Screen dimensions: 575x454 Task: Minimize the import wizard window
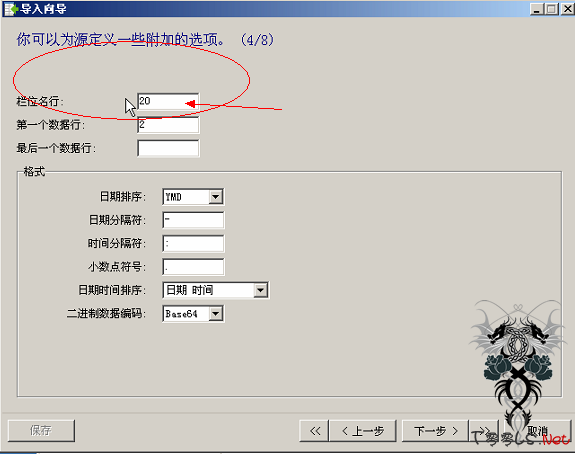click(x=536, y=9)
